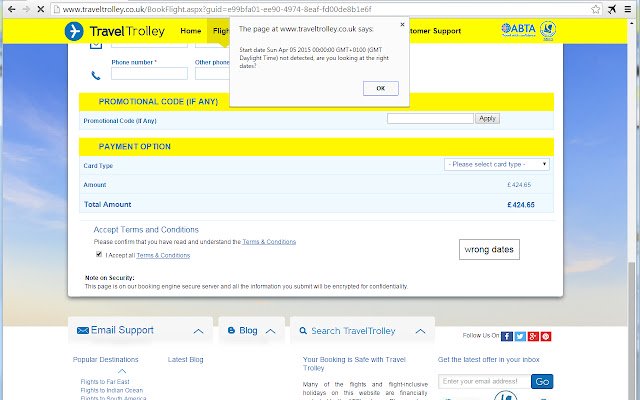Focus the Phone number field
640x400 pixels.
[x=149, y=73]
